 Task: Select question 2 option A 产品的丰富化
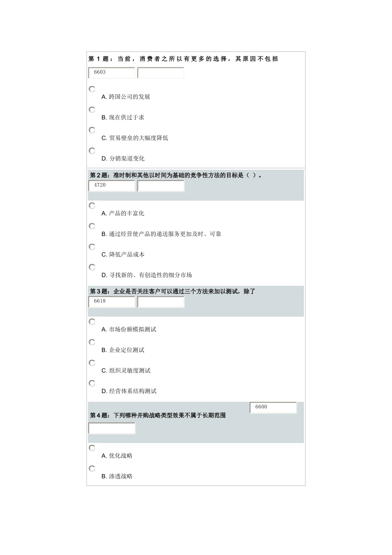point(92,206)
